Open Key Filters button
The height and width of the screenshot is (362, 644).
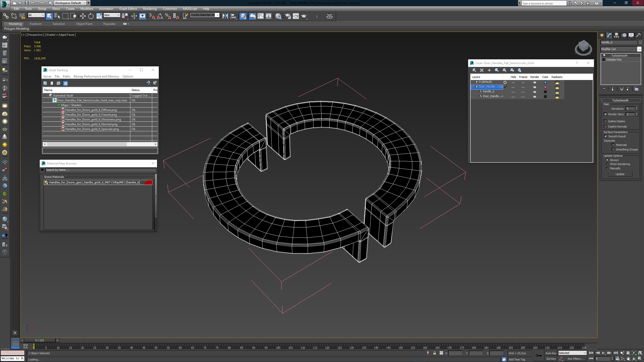(575, 359)
